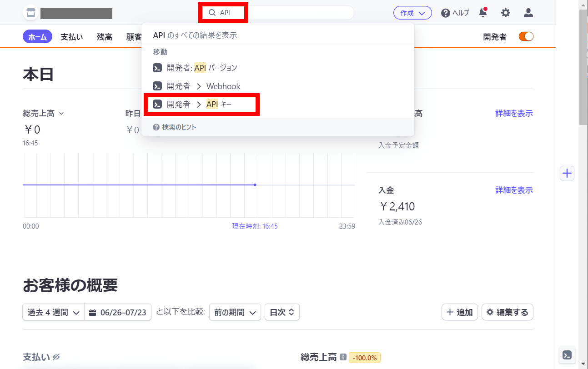Show all results for API
Image resolution: width=588 pixels, height=369 pixels.
click(278, 35)
